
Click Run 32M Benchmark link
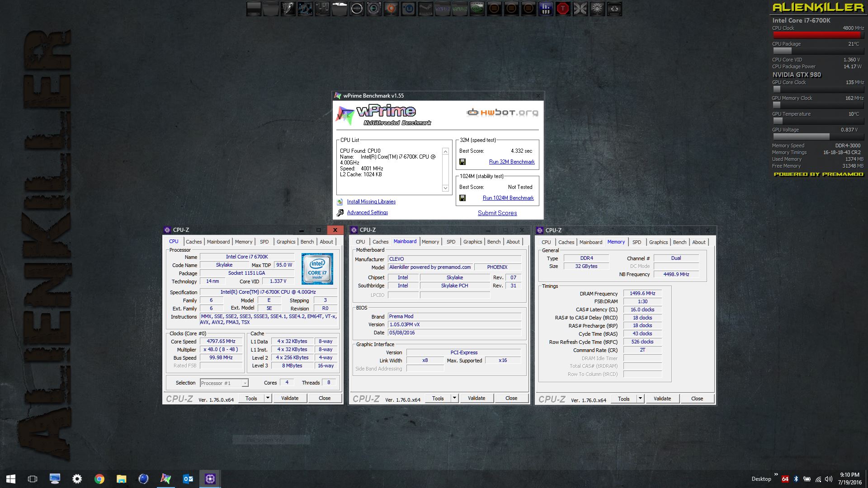point(512,162)
